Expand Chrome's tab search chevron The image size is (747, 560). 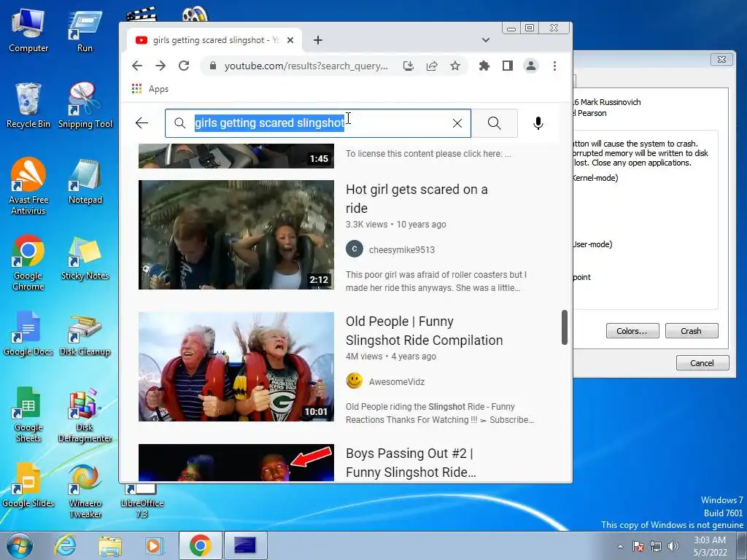pos(485,40)
